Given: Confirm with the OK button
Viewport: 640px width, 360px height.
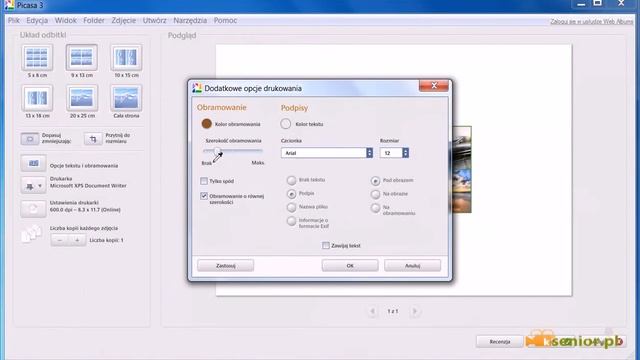Looking at the screenshot, I should 350,266.
